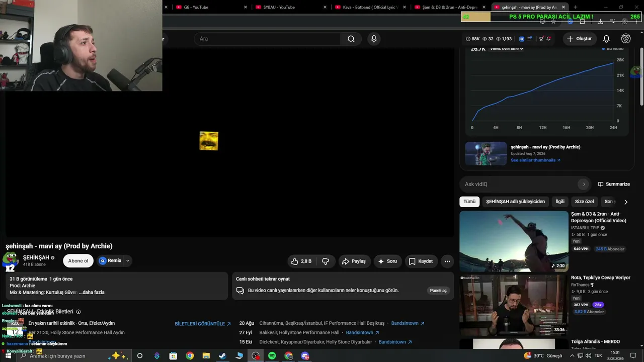Open the ŞEHİNŞAH channel avatar
This screenshot has width=644, height=362.
point(11,260)
